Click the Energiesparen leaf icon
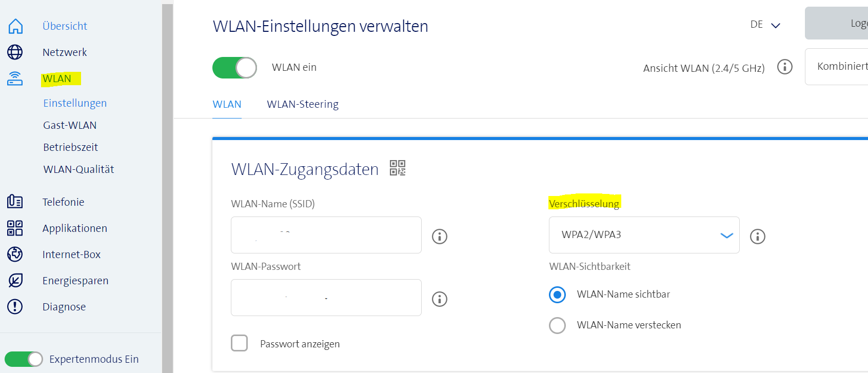868x373 pixels. pyautogui.click(x=15, y=280)
